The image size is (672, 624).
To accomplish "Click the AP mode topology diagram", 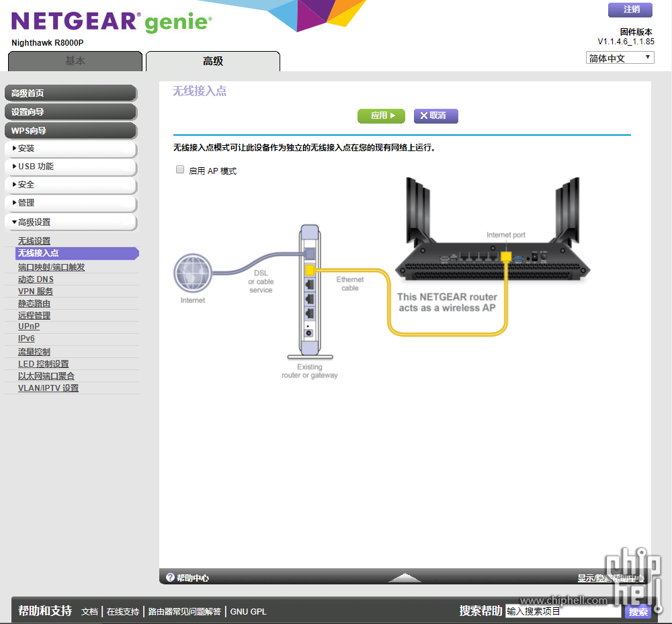I will pos(382,278).
